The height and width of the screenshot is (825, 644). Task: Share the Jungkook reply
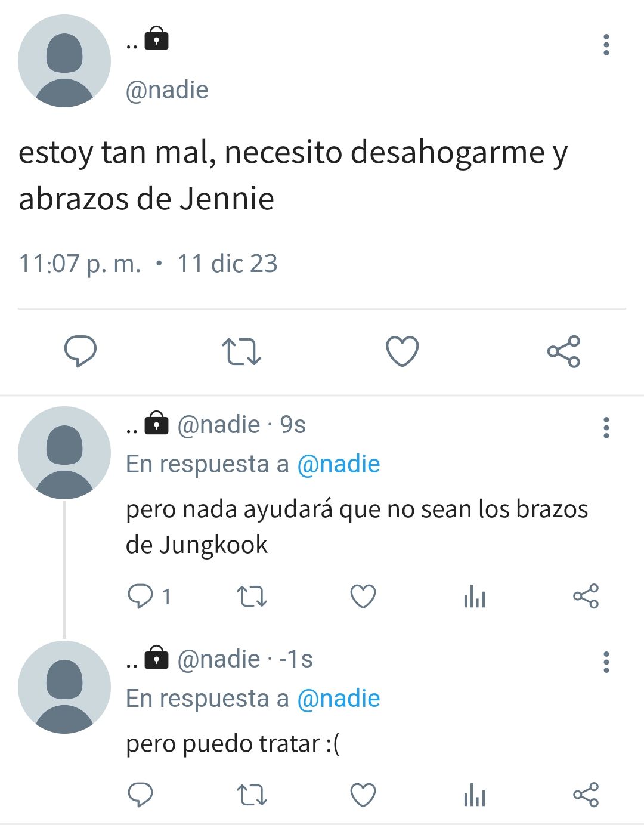(x=586, y=596)
